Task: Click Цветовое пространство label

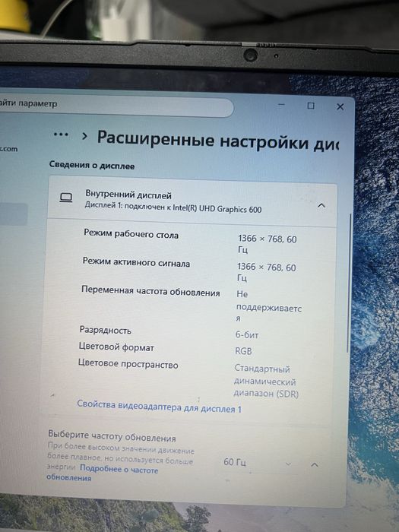Action: click(x=128, y=364)
